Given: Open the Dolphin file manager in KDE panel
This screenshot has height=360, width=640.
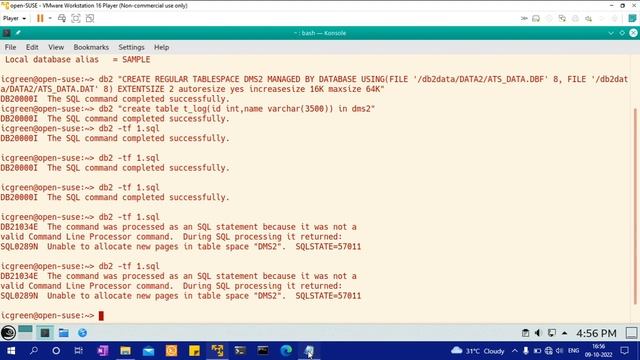Looking at the screenshot, I should pos(64,333).
